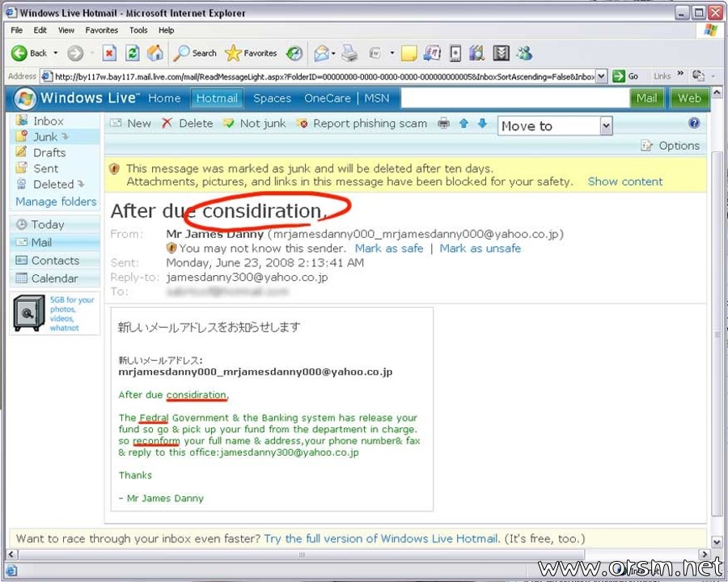Expand the Back button history dropdown arrow

pyautogui.click(x=56, y=53)
